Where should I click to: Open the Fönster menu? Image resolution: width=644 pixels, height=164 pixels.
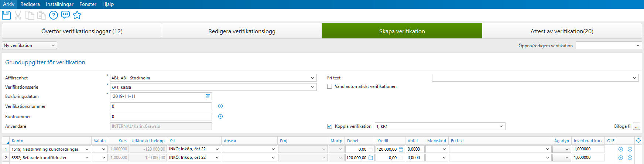click(88, 4)
